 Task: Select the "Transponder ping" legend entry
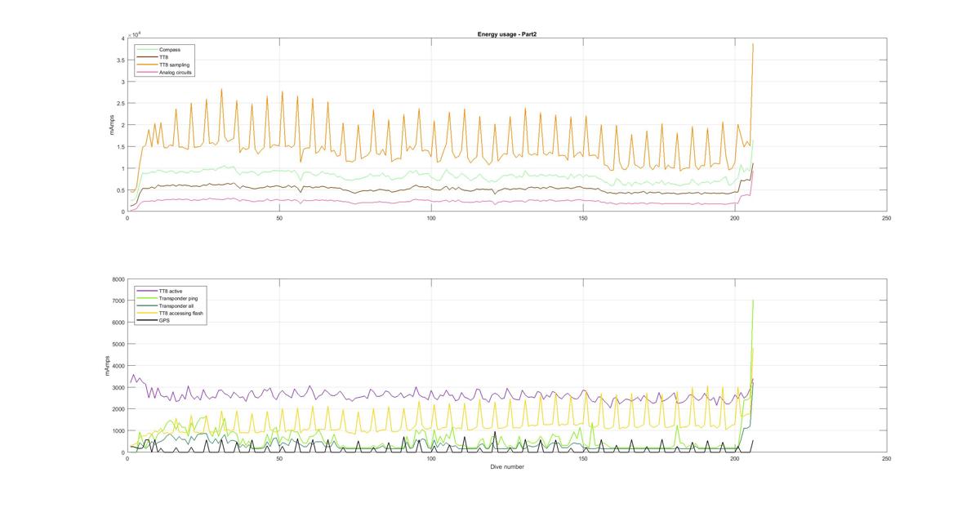click(169, 299)
